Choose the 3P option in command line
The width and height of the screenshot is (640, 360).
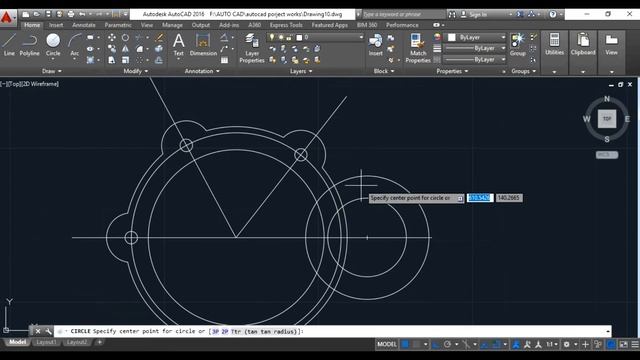pyautogui.click(x=215, y=331)
